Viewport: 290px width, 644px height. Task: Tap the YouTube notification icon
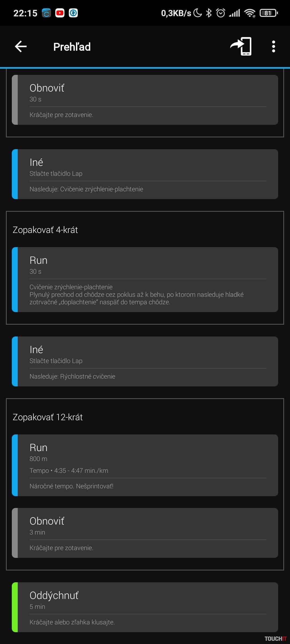coord(60,13)
